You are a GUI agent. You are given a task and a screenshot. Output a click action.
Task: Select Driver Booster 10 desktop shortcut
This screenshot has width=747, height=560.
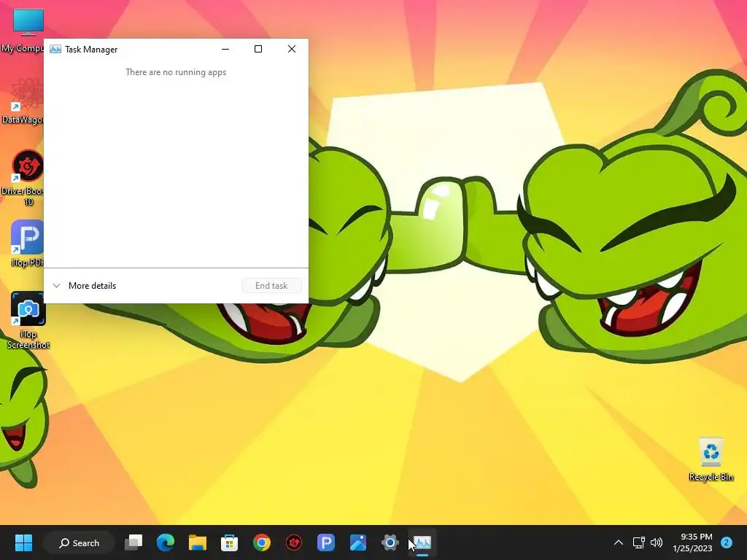[x=22, y=178]
